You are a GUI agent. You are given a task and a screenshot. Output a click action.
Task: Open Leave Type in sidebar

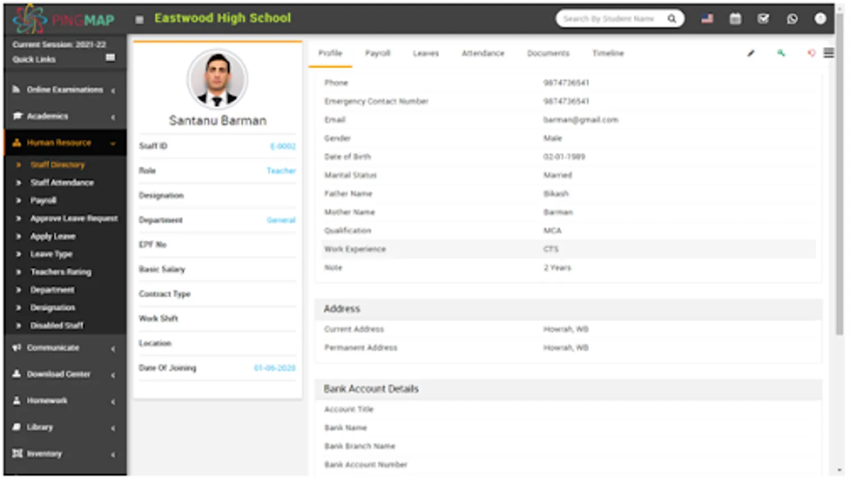(x=51, y=254)
